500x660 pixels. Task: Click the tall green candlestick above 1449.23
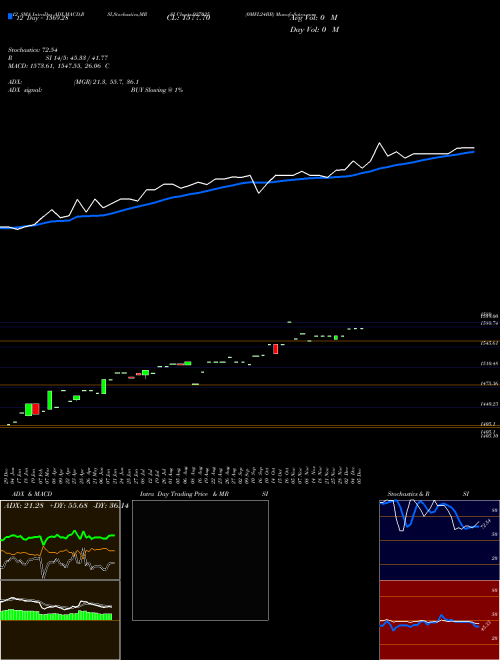49,400
